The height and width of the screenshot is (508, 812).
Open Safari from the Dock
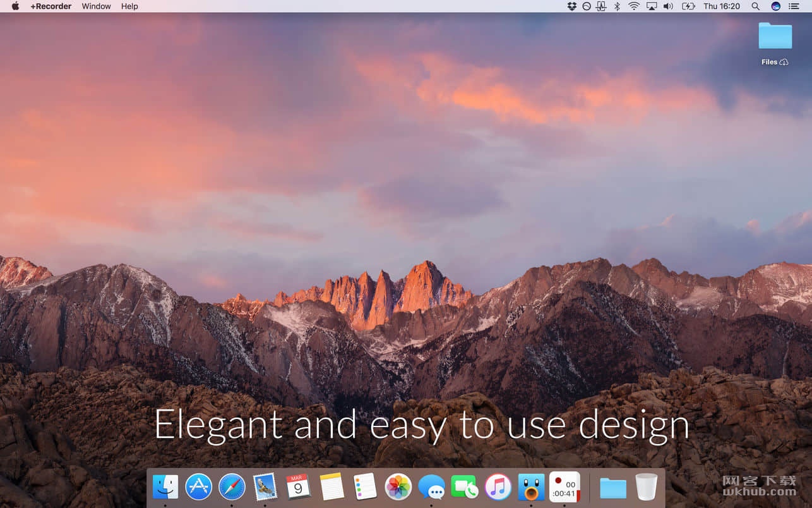click(232, 487)
